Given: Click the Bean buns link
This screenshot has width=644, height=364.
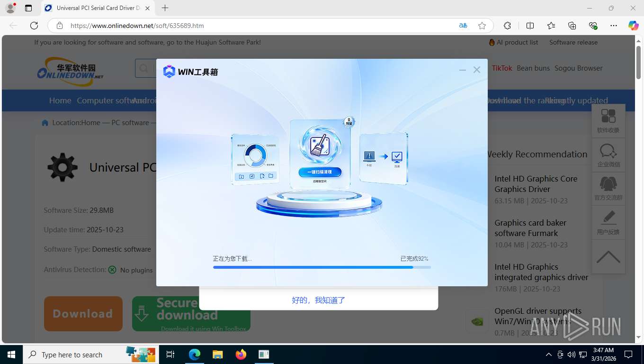Looking at the screenshot, I should tap(533, 68).
